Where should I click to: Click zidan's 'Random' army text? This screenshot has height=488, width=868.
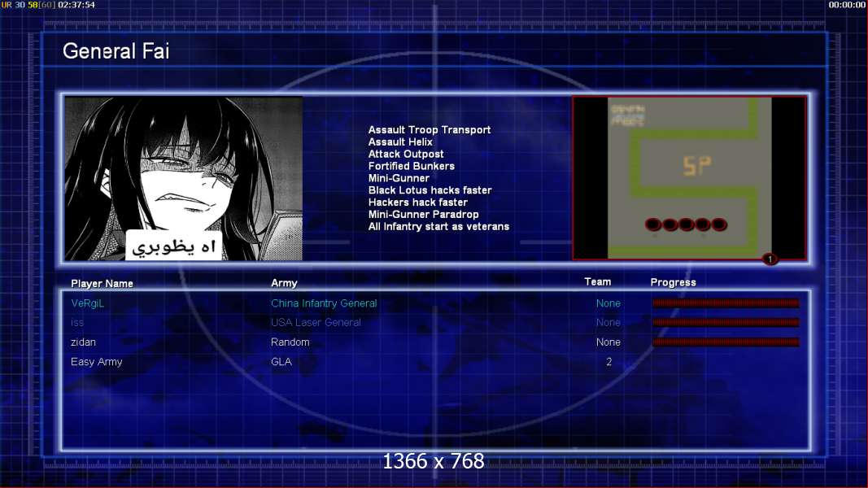click(x=290, y=342)
